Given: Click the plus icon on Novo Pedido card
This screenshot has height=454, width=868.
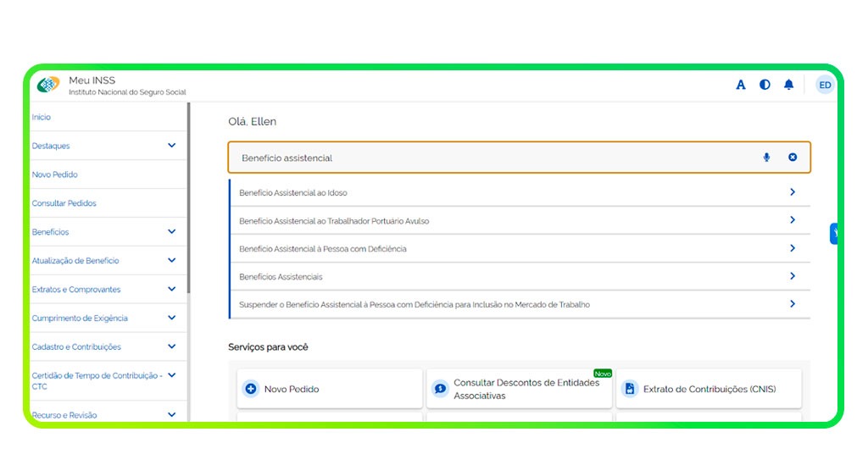Looking at the screenshot, I should pos(251,389).
